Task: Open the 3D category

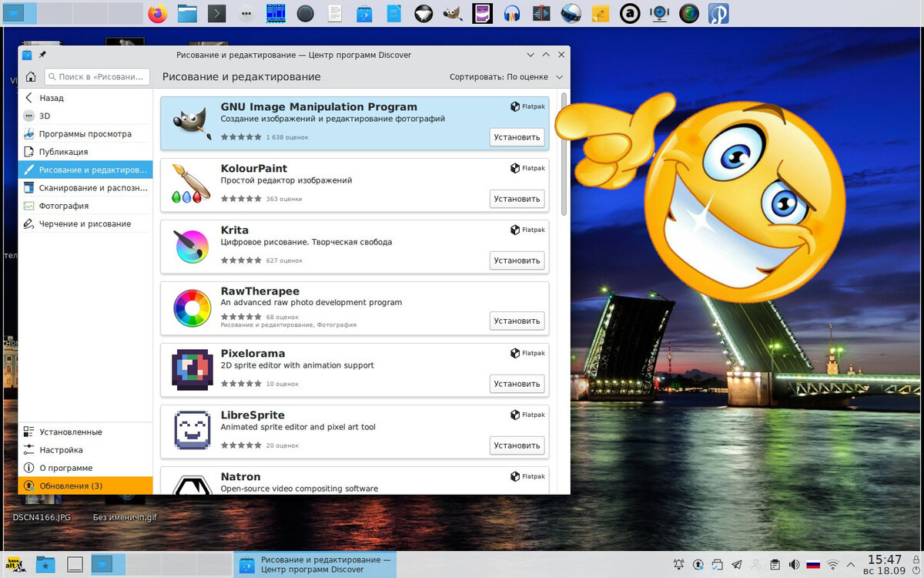Action: [85, 116]
